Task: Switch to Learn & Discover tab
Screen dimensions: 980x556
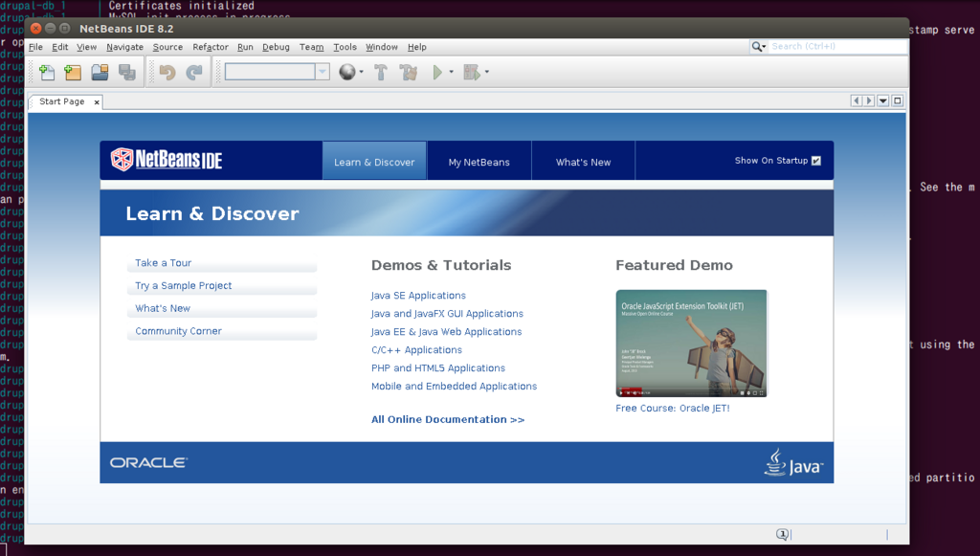Action: pos(374,161)
